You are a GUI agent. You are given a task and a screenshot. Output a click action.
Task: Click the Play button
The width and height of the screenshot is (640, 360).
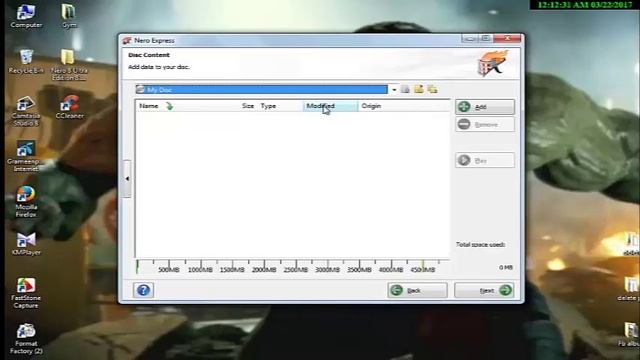485,160
